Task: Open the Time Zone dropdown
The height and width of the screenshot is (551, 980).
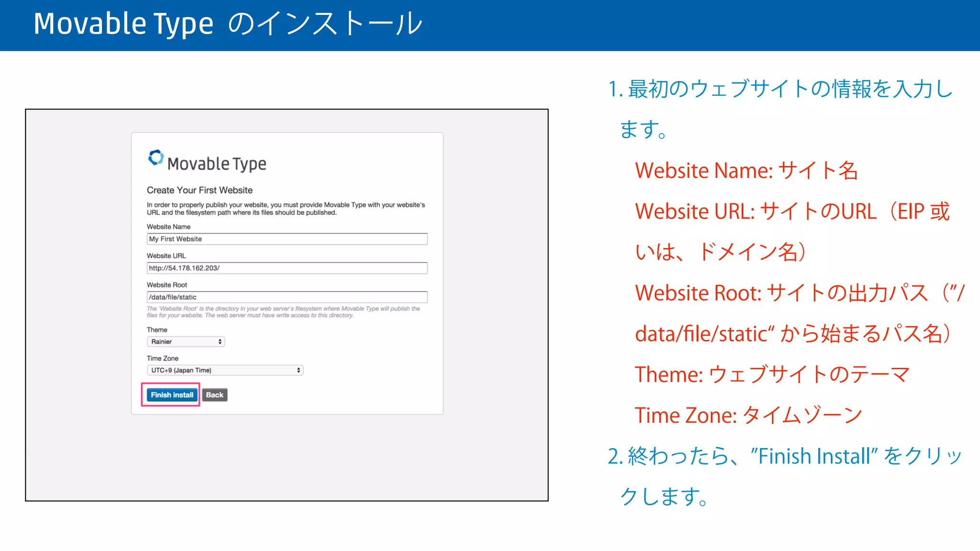Action: point(225,370)
